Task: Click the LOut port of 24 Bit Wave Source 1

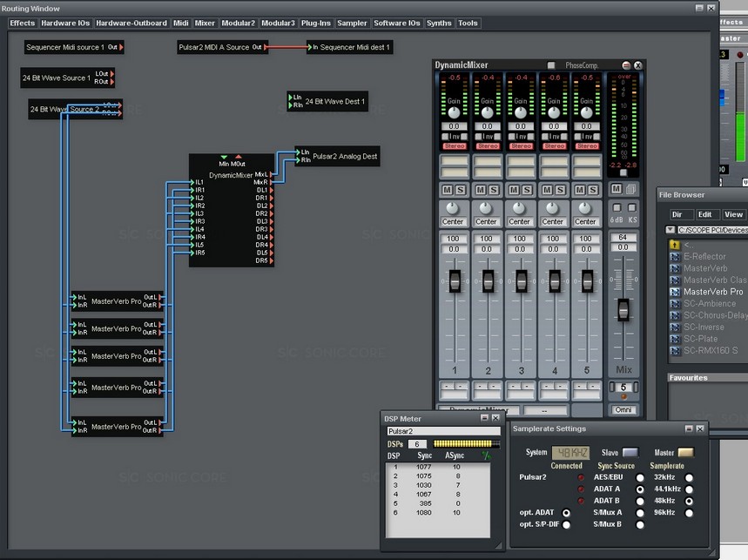Action: 112,74
